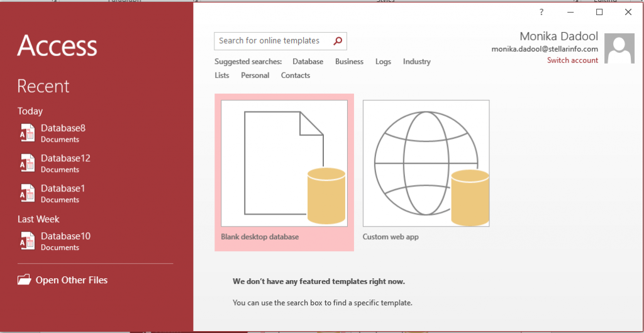Choose the Database suggested search
This screenshot has width=644, height=333.
tap(308, 62)
